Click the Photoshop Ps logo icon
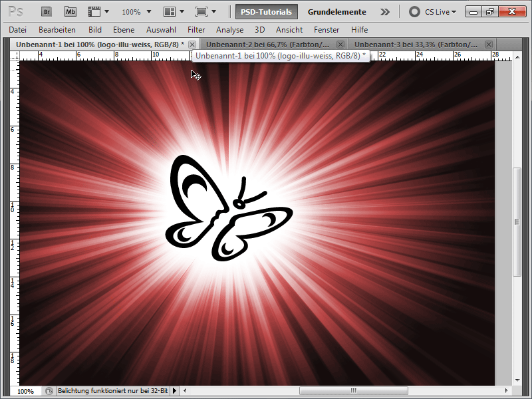Image resolution: width=532 pixels, height=399 pixels. coord(15,12)
